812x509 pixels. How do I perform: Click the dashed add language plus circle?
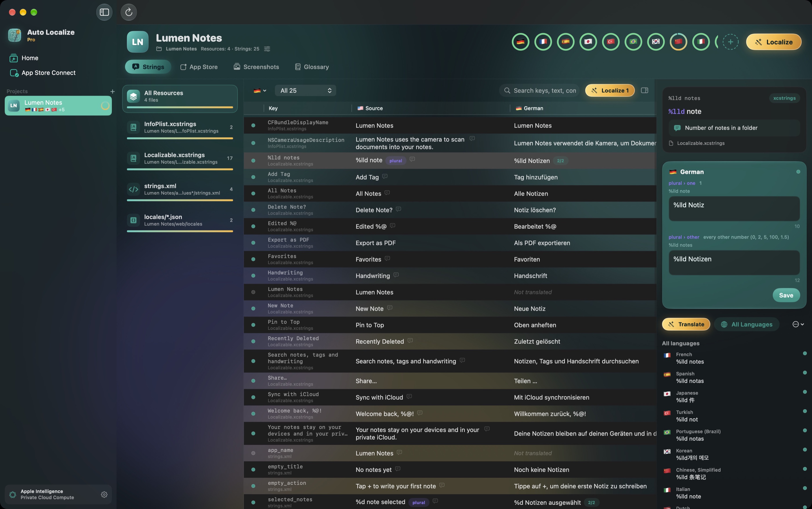[x=730, y=42]
